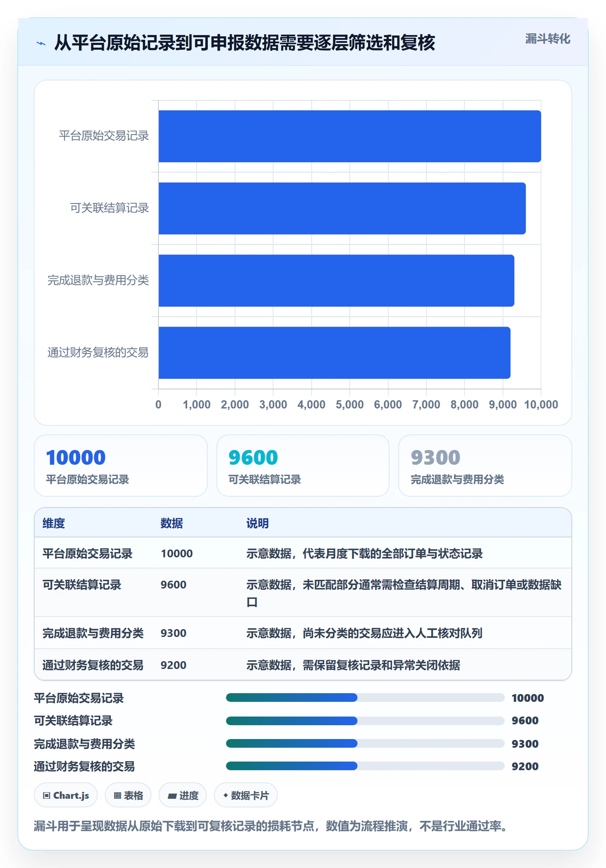Click description about 未匹配部分 and 结算周期
The image size is (606, 868).
[404, 593]
